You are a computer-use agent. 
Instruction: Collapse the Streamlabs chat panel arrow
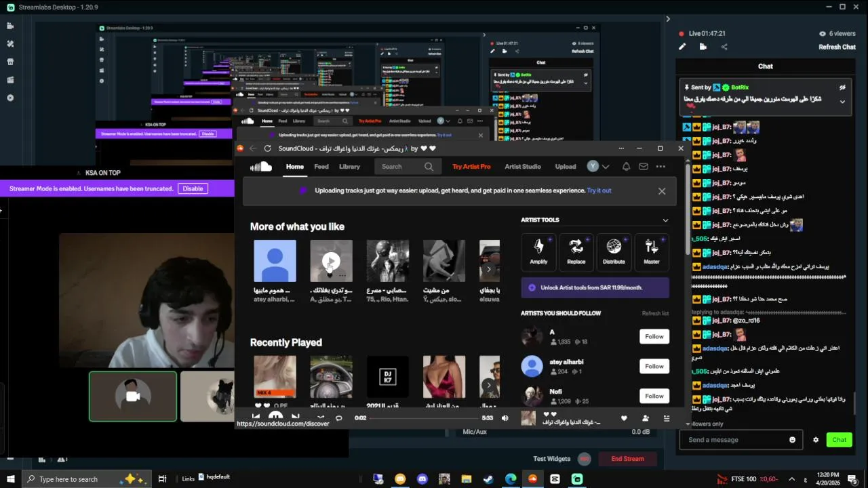tap(667, 19)
